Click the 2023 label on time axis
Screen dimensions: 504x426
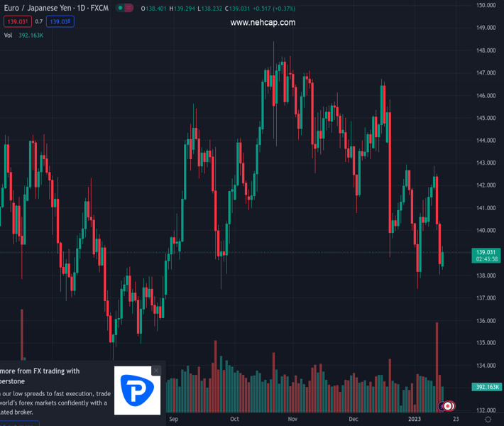pos(416,420)
